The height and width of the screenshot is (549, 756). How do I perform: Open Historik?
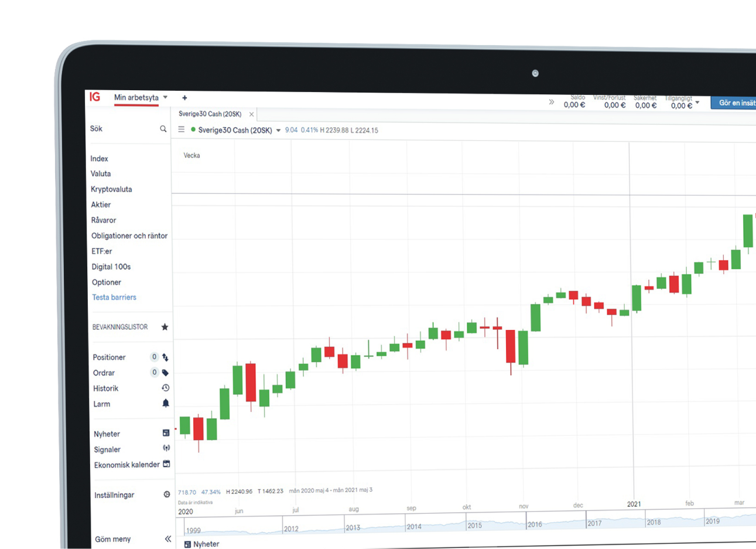click(x=105, y=388)
